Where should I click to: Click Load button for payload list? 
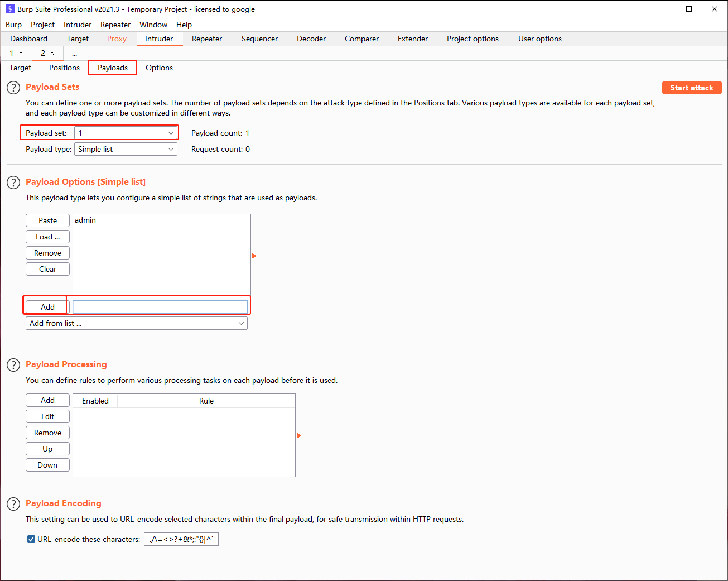click(x=47, y=237)
